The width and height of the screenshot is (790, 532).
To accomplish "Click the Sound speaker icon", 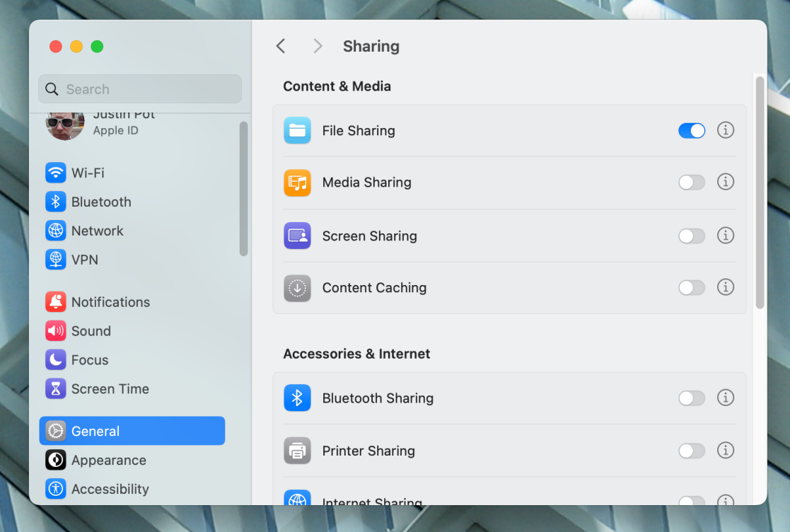I will [x=55, y=331].
